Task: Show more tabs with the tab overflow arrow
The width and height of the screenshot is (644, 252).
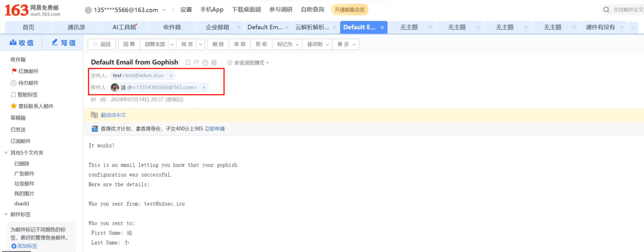Action: tap(633, 27)
